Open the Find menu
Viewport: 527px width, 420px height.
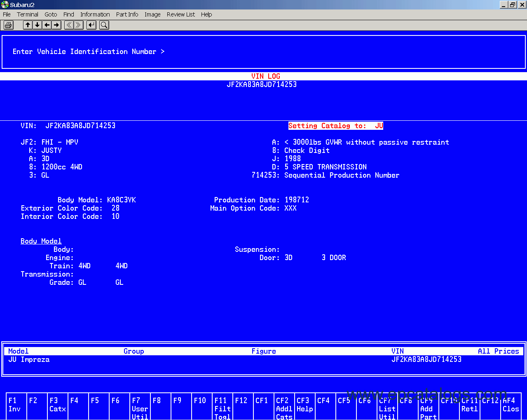pyautogui.click(x=69, y=14)
